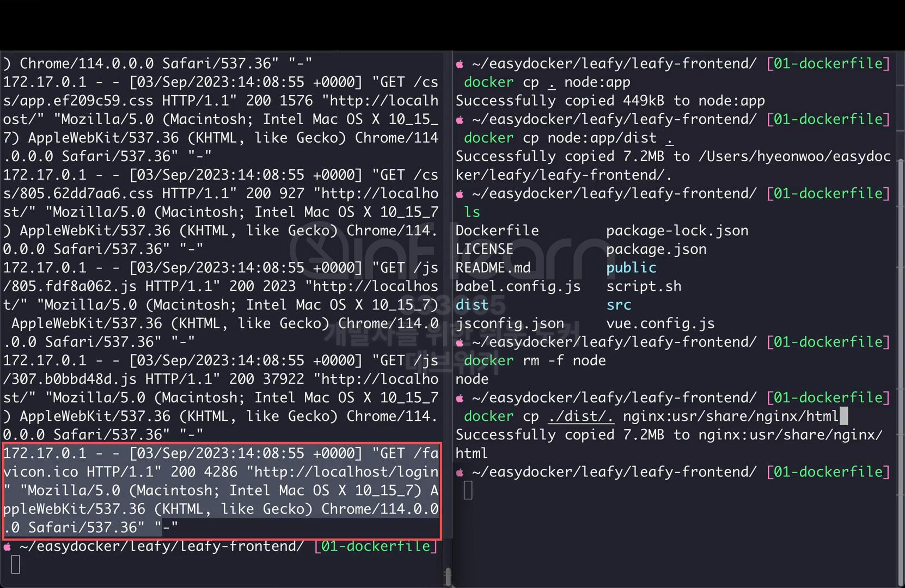The width and height of the screenshot is (905, 588).
Task: Click 'Successfully copied 449kB to node:app' output
Action: (x=610, y=101)
